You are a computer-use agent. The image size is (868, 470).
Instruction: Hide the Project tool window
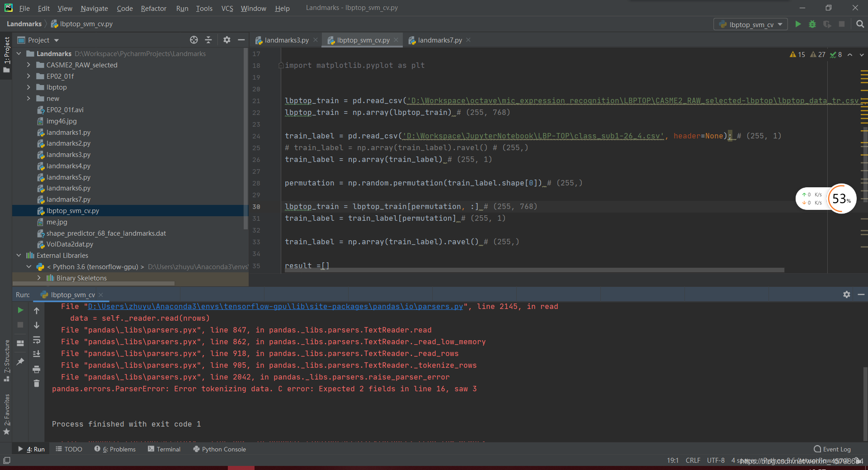[241, 40]
